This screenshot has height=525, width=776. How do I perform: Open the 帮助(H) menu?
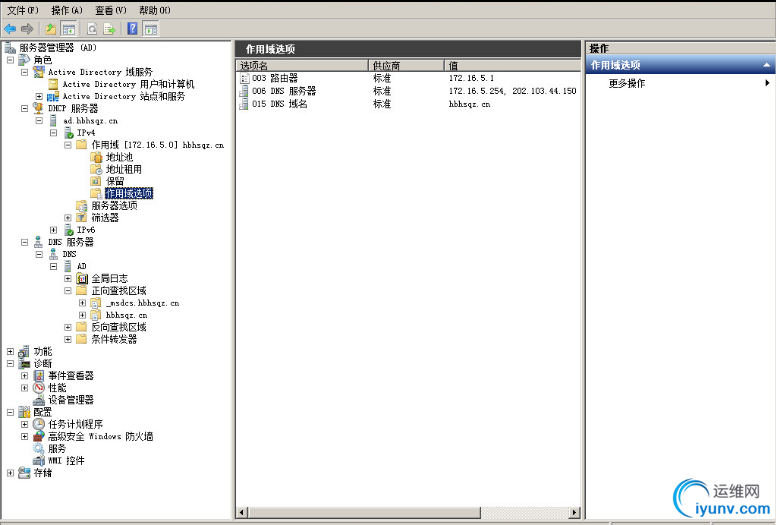coord(154,10)
